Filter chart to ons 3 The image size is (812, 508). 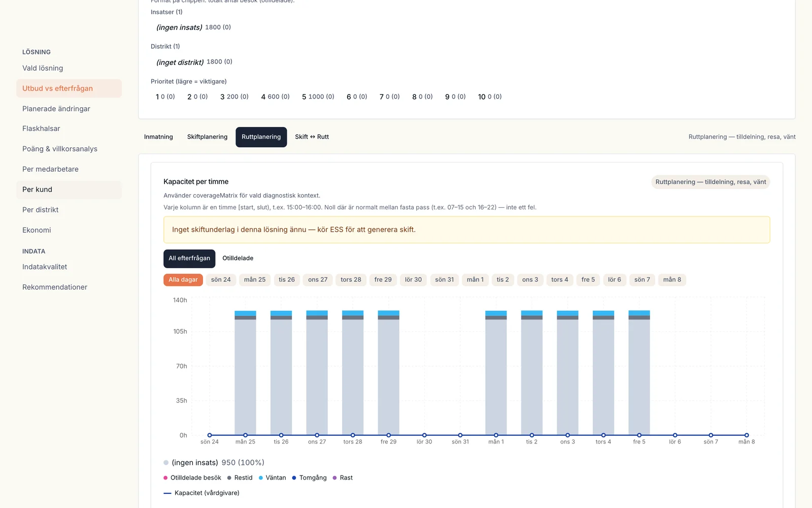(x=530, y=280)
